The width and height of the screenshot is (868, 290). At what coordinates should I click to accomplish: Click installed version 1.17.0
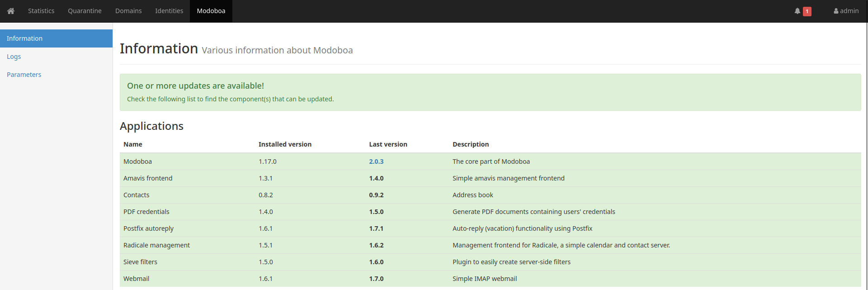[268, 162]
